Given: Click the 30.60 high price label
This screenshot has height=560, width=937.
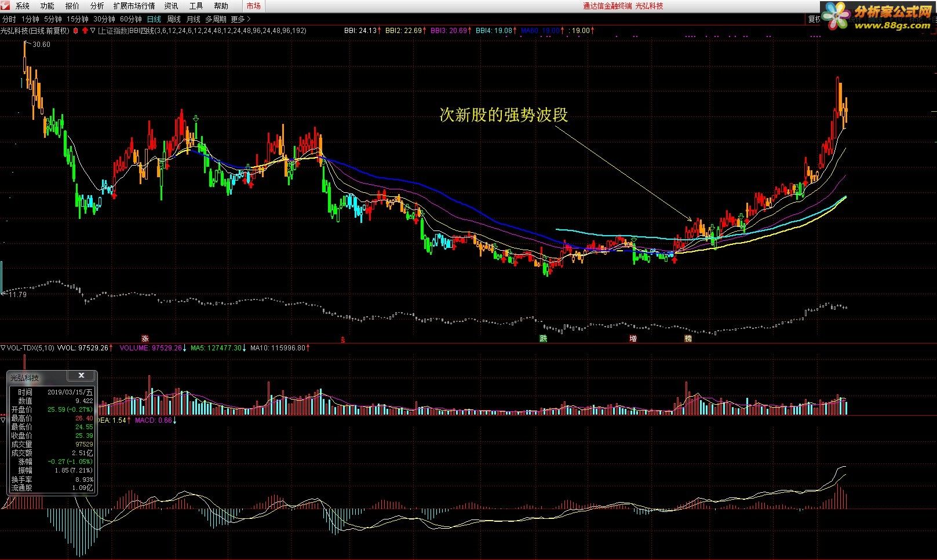Looking at the screenshot, I should point(42,45).
